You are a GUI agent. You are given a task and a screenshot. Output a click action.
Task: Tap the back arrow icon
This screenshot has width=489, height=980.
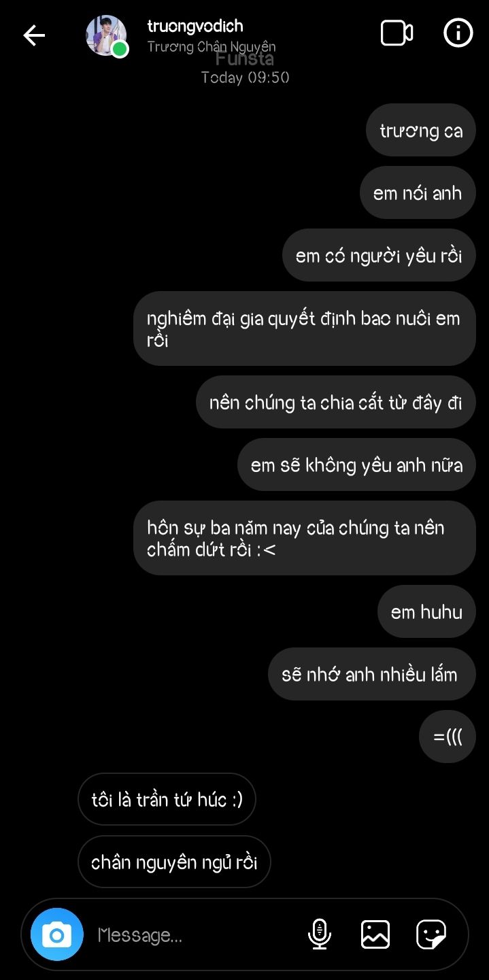pos(34,35)
